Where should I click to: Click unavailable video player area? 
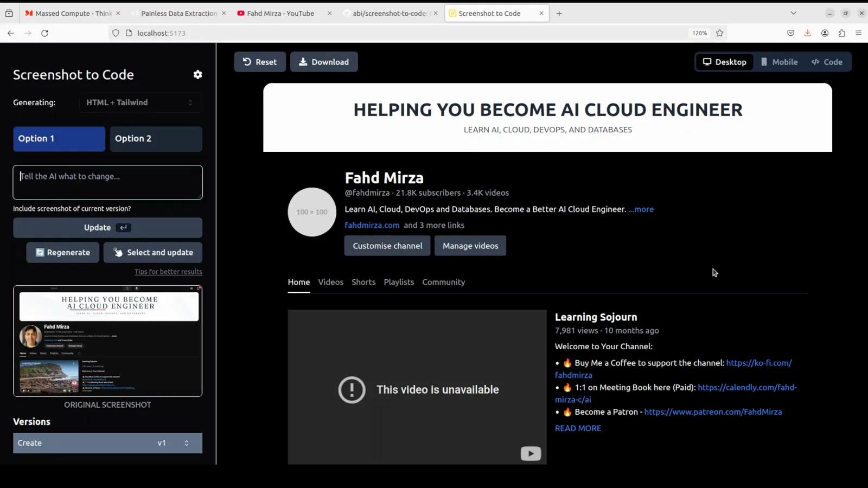coord(417,387)
